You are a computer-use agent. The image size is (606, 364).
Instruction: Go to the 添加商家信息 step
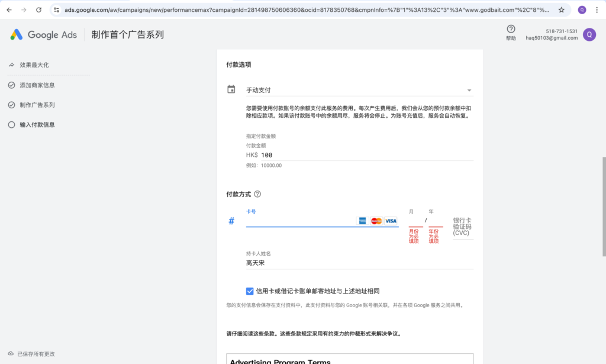[x=37, y=85]
